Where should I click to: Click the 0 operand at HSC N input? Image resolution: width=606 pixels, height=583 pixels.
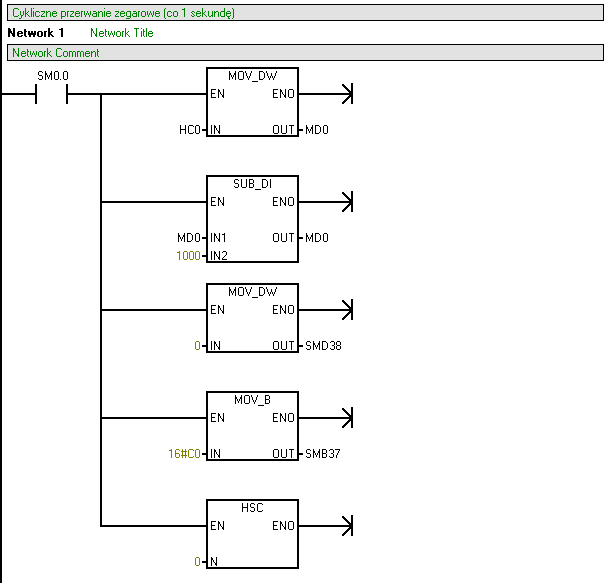[198, 561]
